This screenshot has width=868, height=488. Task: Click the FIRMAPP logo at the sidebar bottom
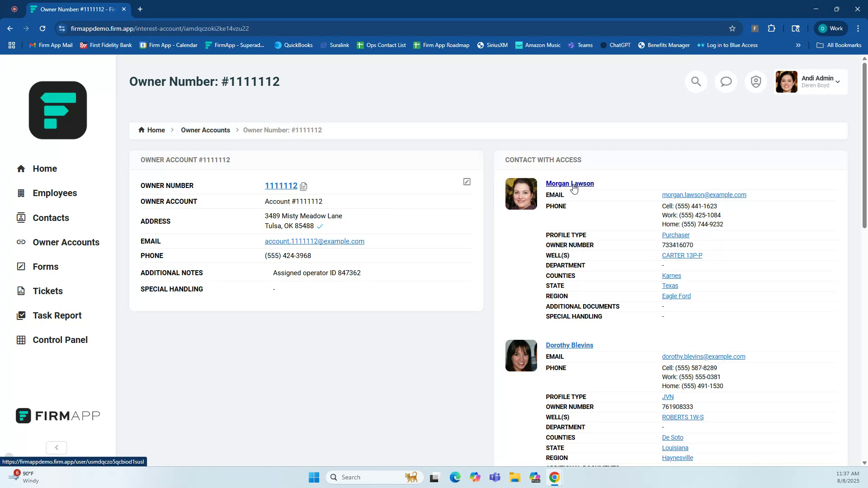coord(57,415)
